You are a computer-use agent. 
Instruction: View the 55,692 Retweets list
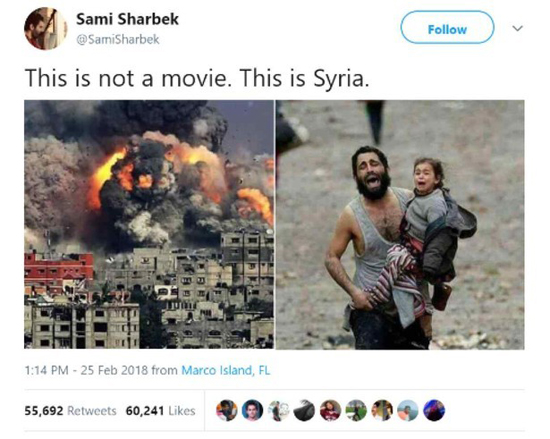pyautogui.click(x=70, y=411)
